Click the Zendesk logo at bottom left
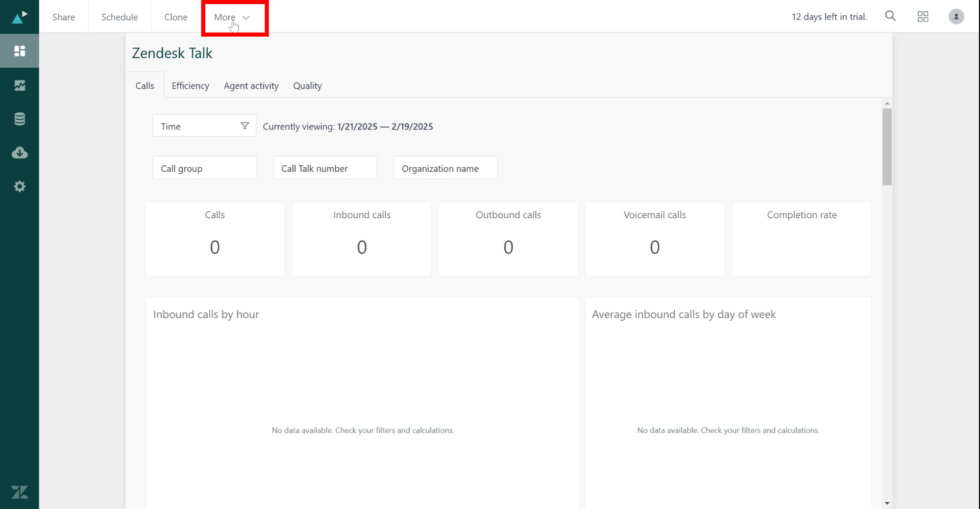The height and width of the screenshot is (509, 980). pyautogui.click(x=19, y=492)
